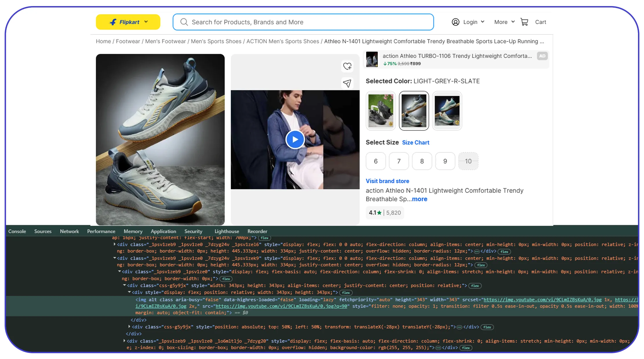Open Visit brand store link
This screenshot has height=359, width=644.
point(387,181)
